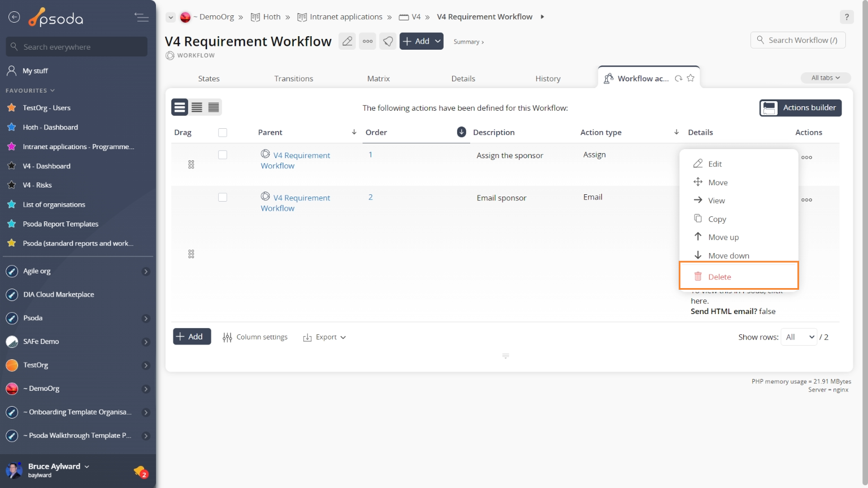Click the help question mark icon
The height and width of the screenshot is (488, 868).
847,17
